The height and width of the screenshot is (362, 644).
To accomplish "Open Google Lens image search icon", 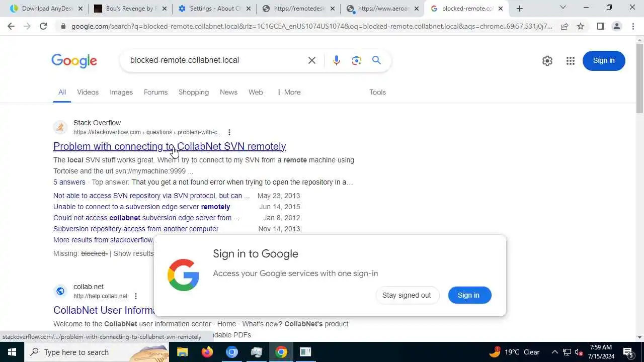I will tap(357, 60).
